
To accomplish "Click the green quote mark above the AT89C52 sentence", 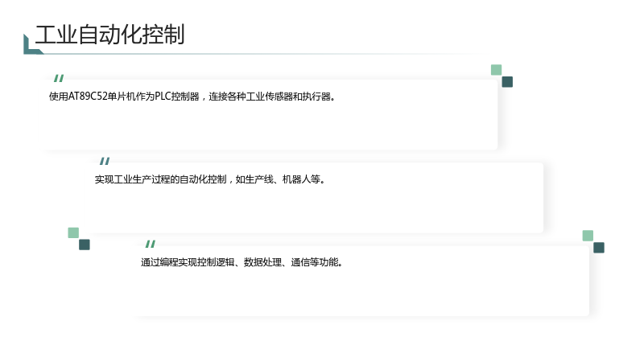I will [59, 78].
